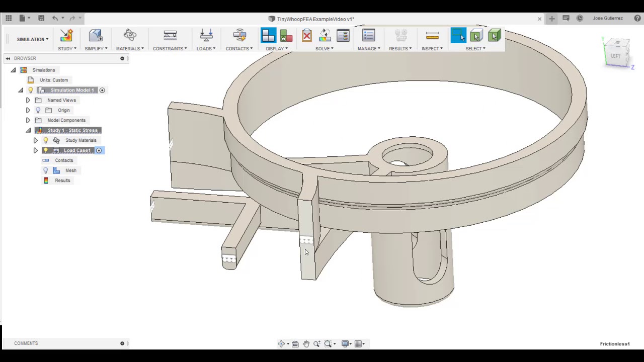Expand the Study Materials node
The width and height of the screenshot is (644, 362).
[x=35, y=140]
